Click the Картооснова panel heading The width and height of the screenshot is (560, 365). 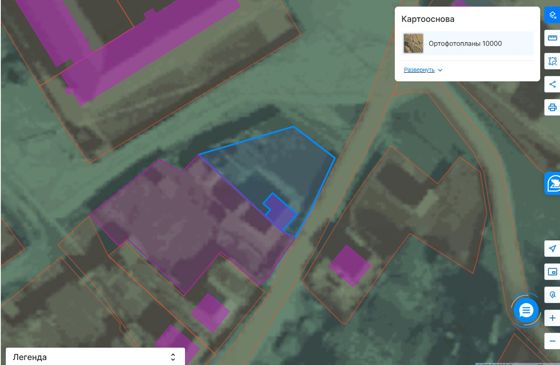[428, 19]
